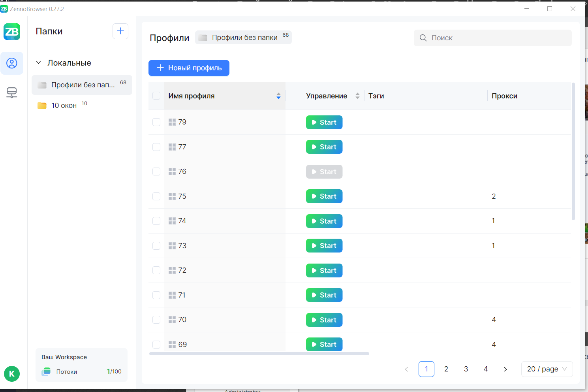Screen dimensions: 588x392
Task: Check the box for profile 79
Action: click(156, 122)
